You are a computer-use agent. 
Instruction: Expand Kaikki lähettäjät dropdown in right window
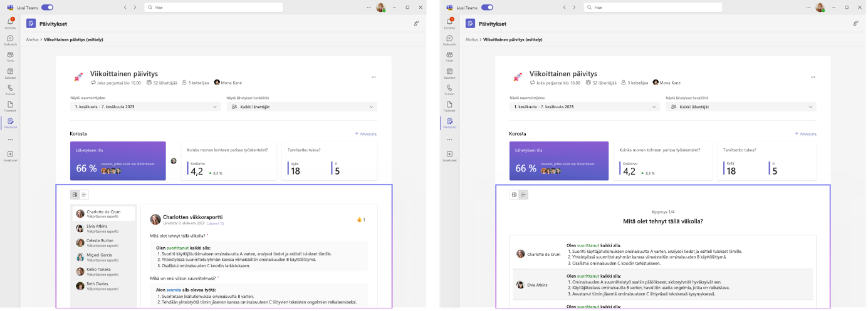741,107
